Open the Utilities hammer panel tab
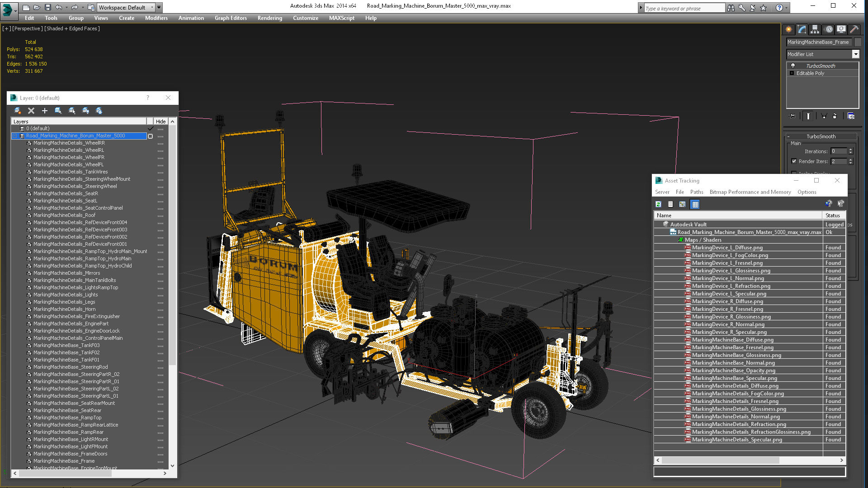Screen dimensions: 868x488 (x=854, y=29)
